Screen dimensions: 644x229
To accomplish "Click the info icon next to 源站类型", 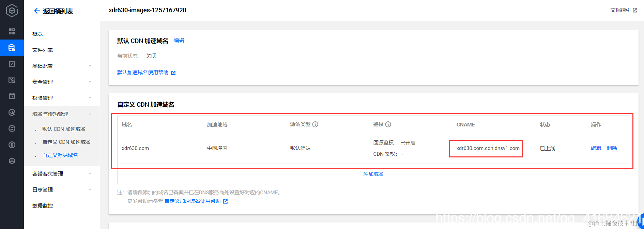I will [x=315, y=124].
